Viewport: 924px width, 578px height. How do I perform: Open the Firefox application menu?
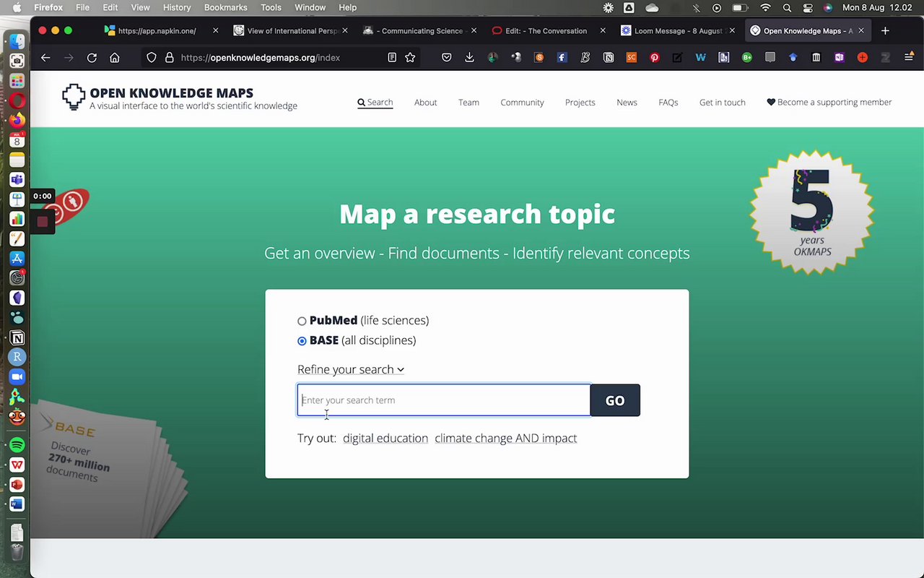pos(908,58)
